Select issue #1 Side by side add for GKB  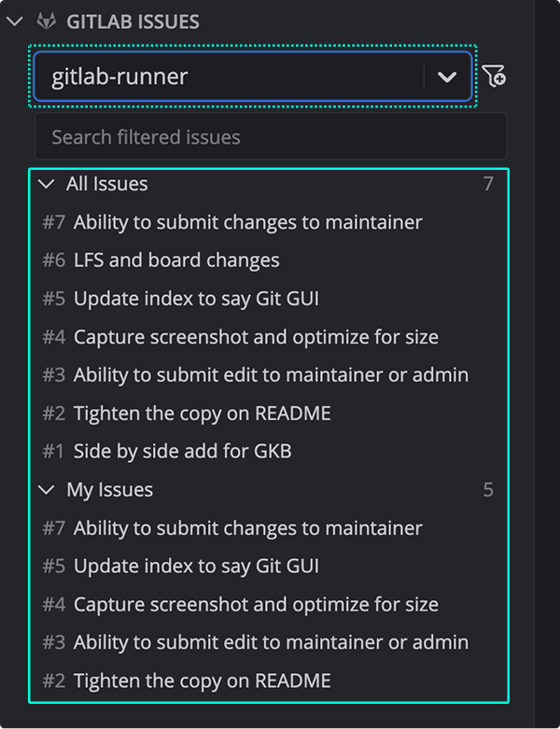click(x=182, y=452)
